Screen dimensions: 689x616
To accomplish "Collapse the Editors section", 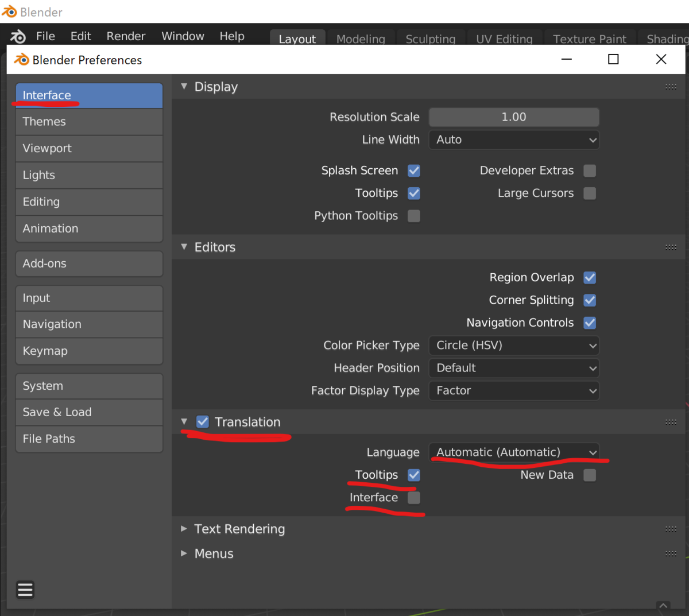I will point(184,247).
